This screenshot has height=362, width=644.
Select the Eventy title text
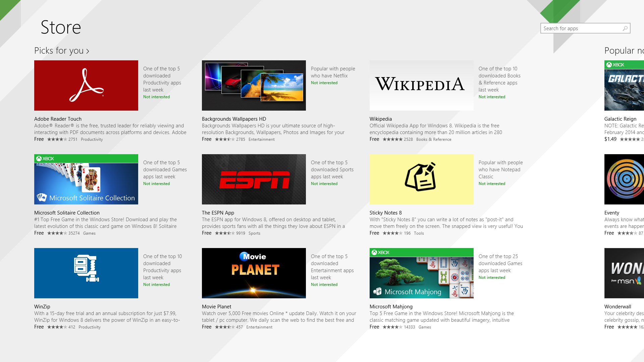[612, 213]
